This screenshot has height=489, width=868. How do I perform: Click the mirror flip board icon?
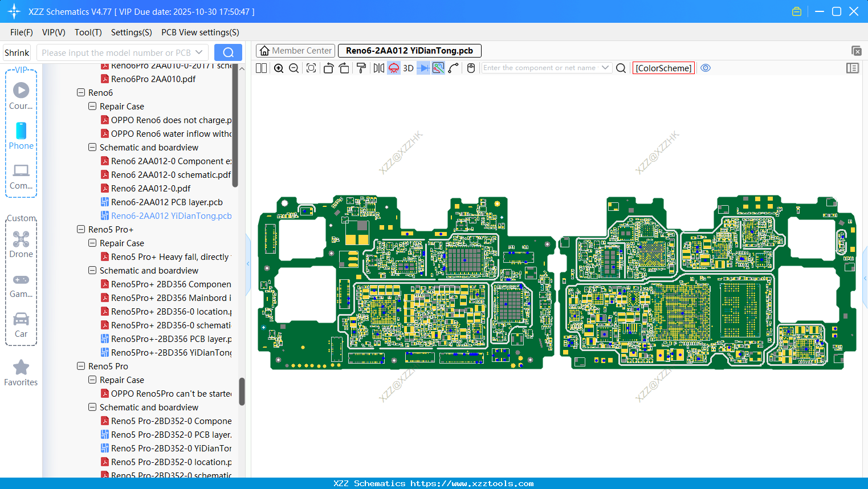[x=378, y=68]
